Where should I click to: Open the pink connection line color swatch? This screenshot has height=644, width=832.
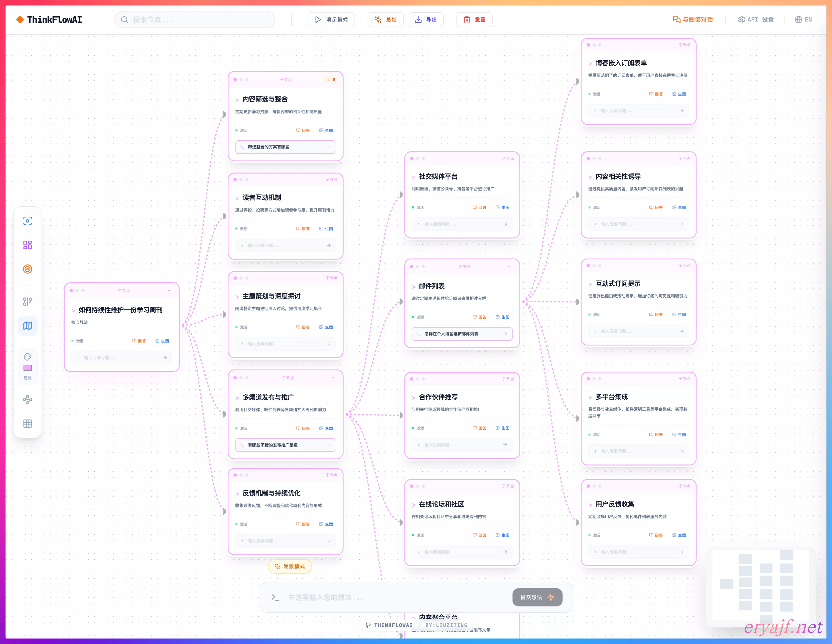pos(27,368)
